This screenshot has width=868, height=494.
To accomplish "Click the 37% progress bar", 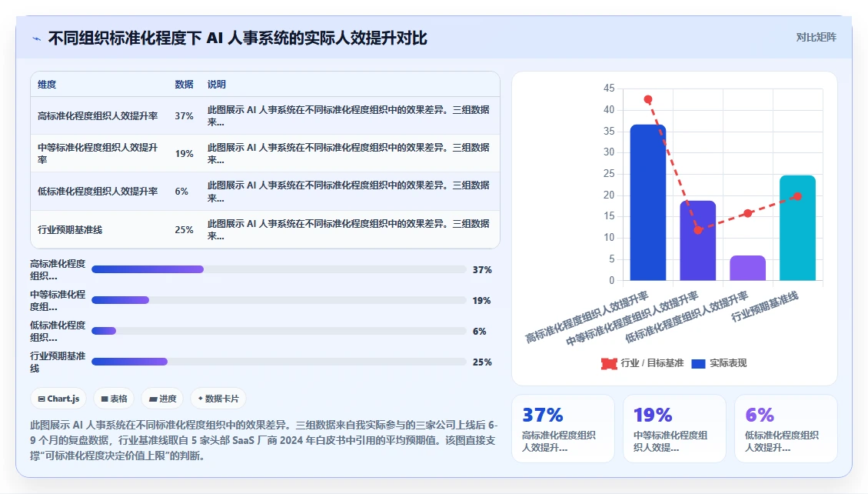I will (279, 270).
